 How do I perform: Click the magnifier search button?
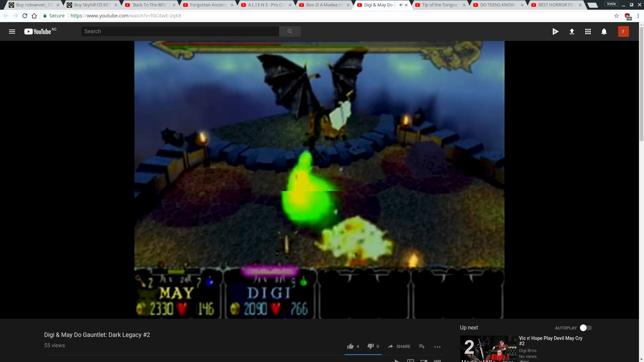coord(290,32)
